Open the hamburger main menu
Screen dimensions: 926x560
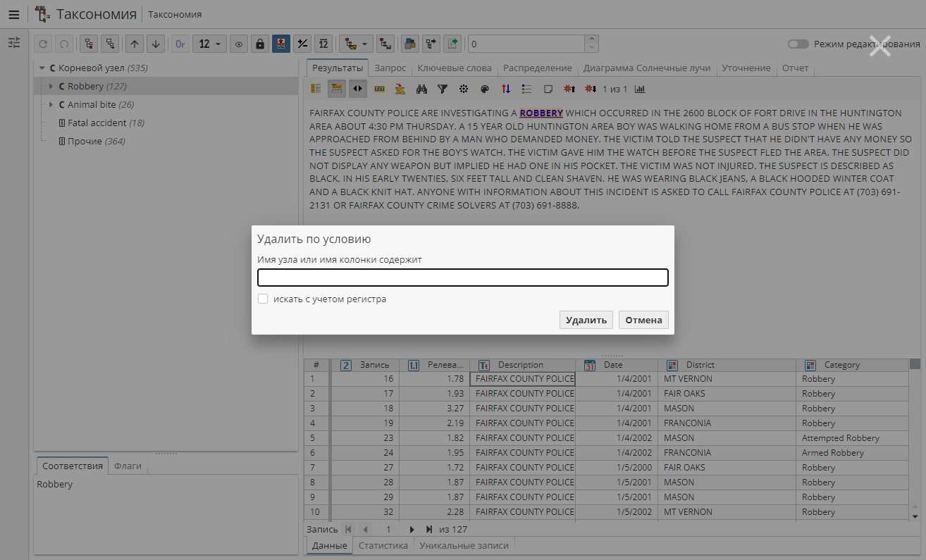coord(13,14)
